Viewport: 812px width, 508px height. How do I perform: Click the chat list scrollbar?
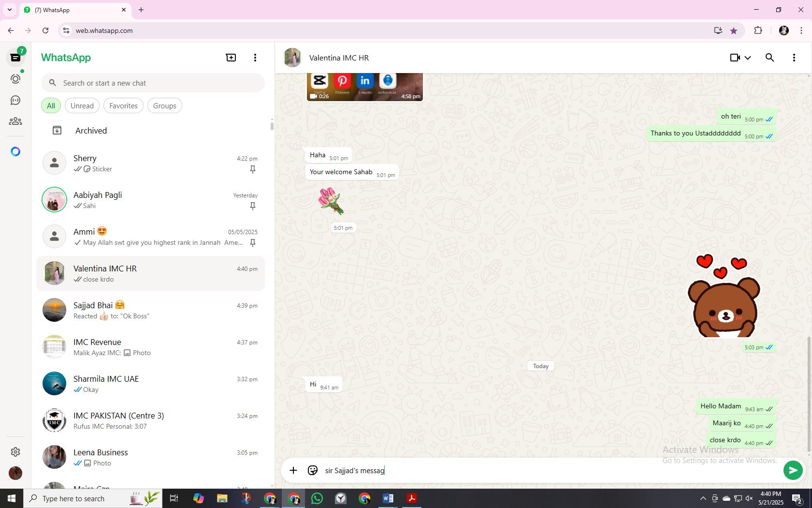point(272,126)
